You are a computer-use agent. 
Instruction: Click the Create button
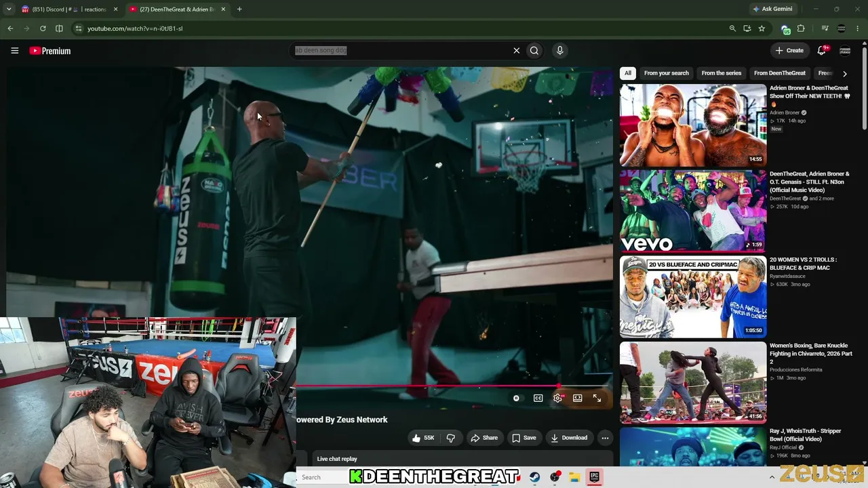coord(789,50)
